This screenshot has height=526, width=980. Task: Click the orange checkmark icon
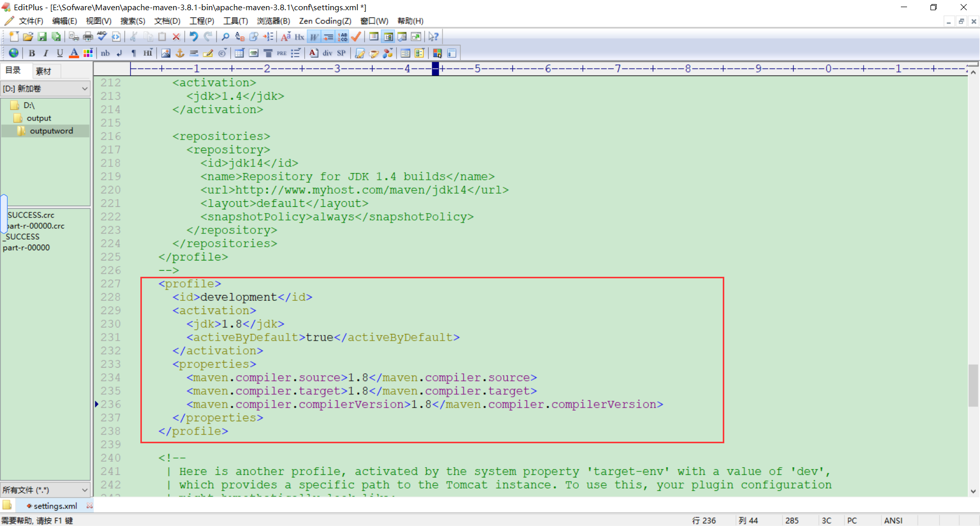[356, 37]
